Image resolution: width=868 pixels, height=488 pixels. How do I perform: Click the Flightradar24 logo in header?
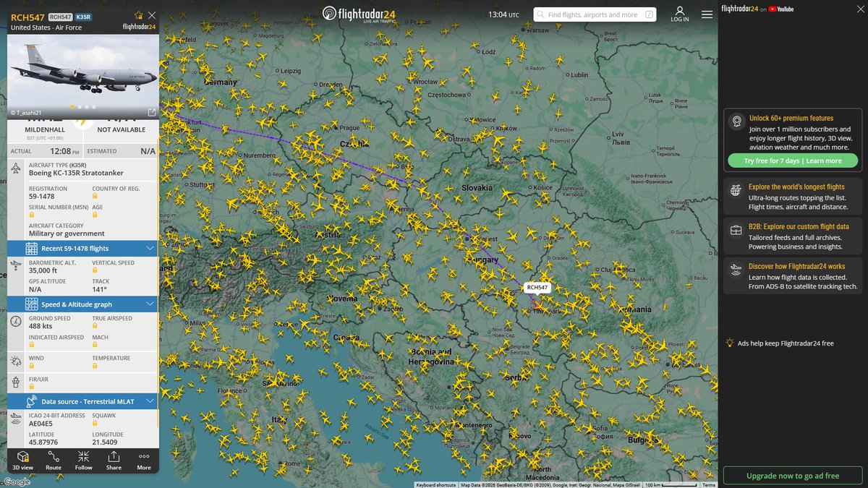[x=359, y=14]
